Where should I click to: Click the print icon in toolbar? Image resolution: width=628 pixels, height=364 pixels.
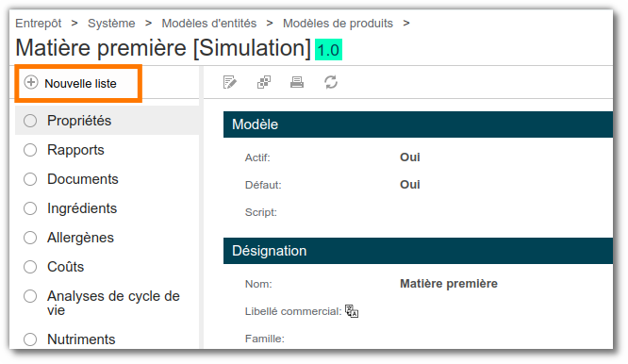[x=297, y=82]
